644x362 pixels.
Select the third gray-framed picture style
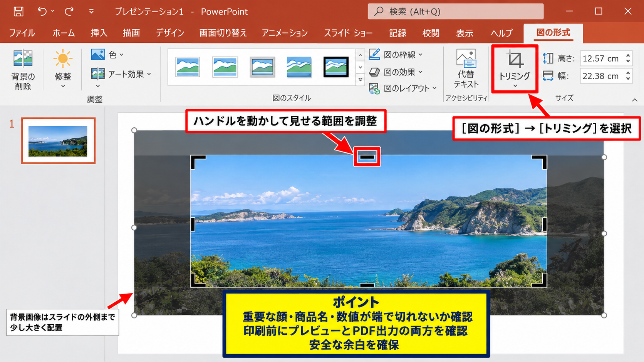point(262,67)
